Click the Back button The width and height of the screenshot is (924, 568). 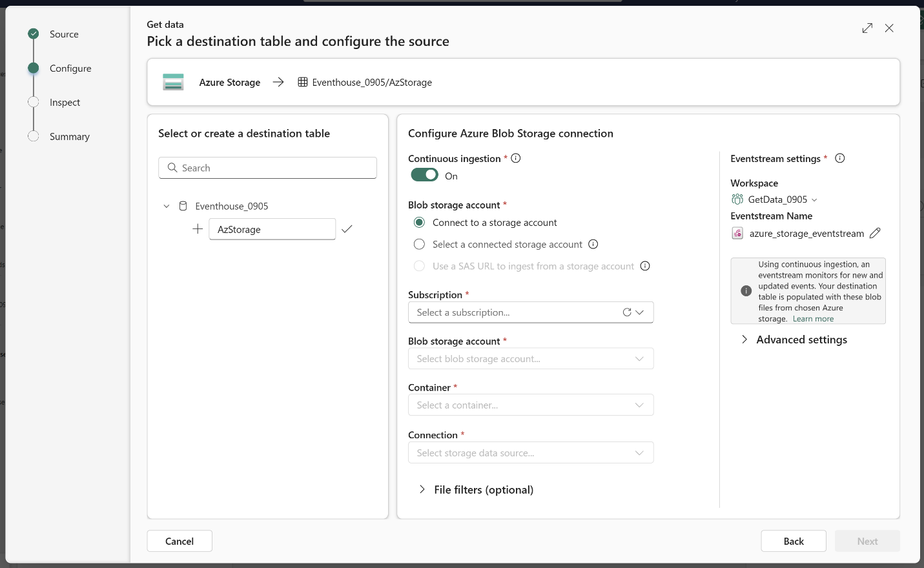coord(794,541)
